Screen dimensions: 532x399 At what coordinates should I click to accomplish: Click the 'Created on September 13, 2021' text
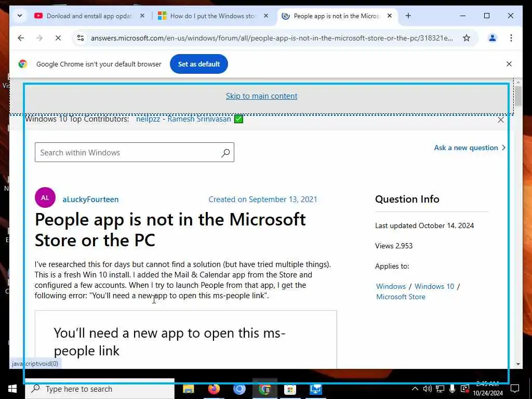263,199
